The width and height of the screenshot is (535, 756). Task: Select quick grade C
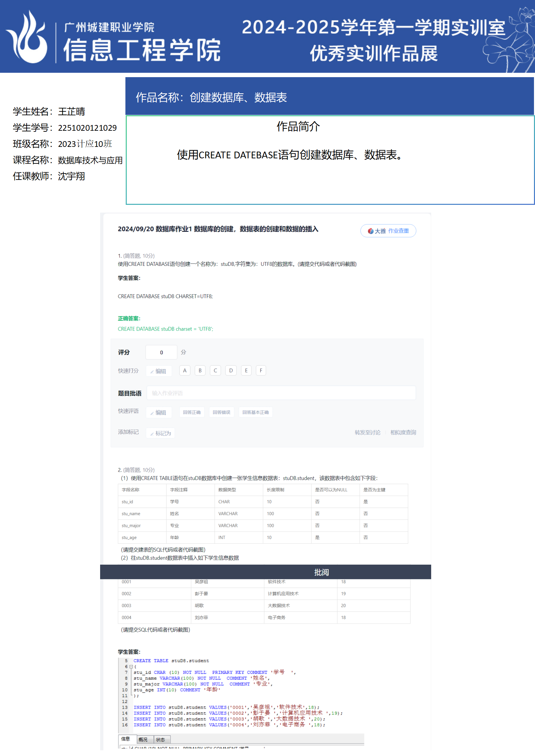pos(215,371)
